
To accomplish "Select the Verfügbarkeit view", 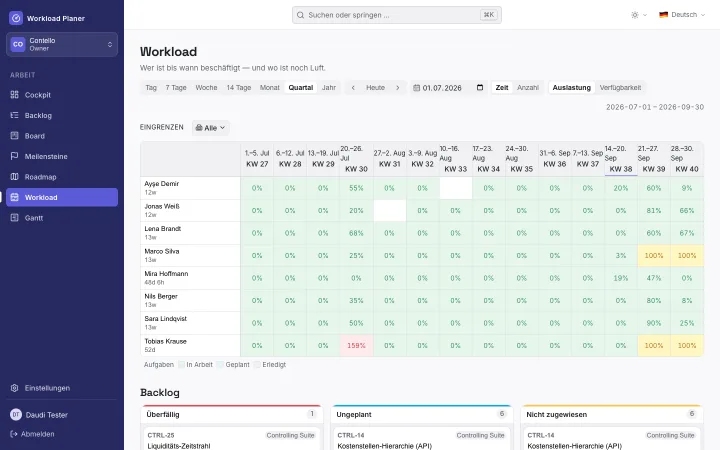I will point(620,88).
